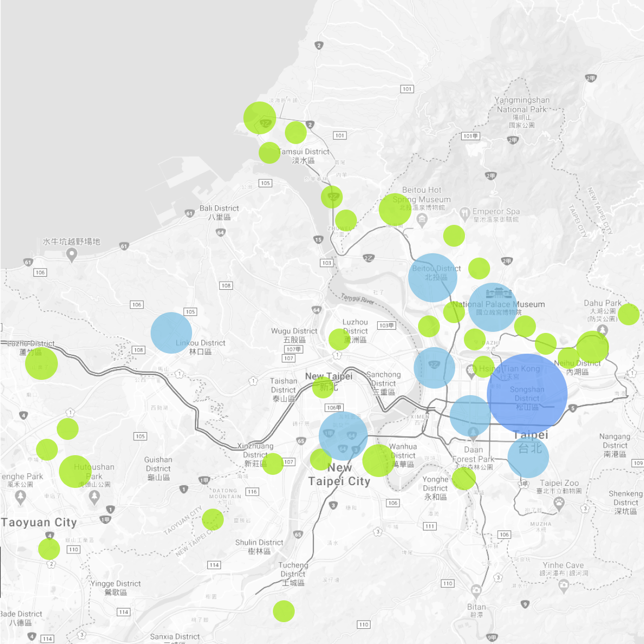Click the Bitan camera marker
644x644 pixels.
point(476,592)
